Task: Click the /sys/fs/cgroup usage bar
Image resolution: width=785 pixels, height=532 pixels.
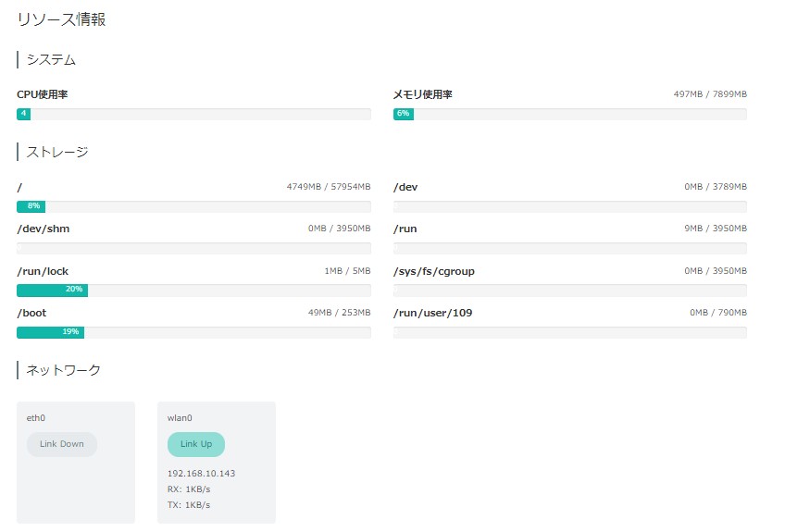Action: [569, 291]
